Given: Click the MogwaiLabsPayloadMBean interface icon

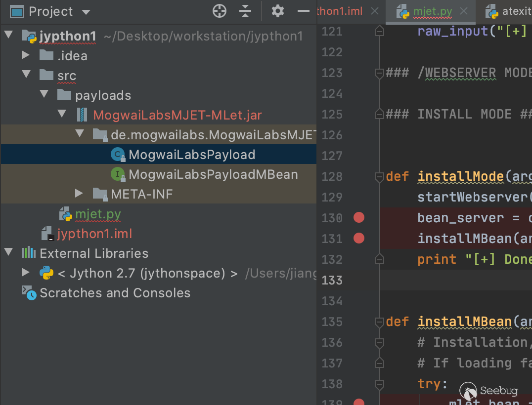Looking at the screenshot, I should point(118,174).
